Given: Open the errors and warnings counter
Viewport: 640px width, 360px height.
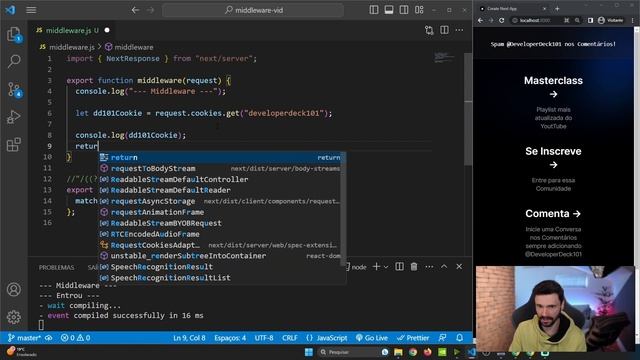Looking at the screenshot, I should pyautogui.click(x=76, y=338).
